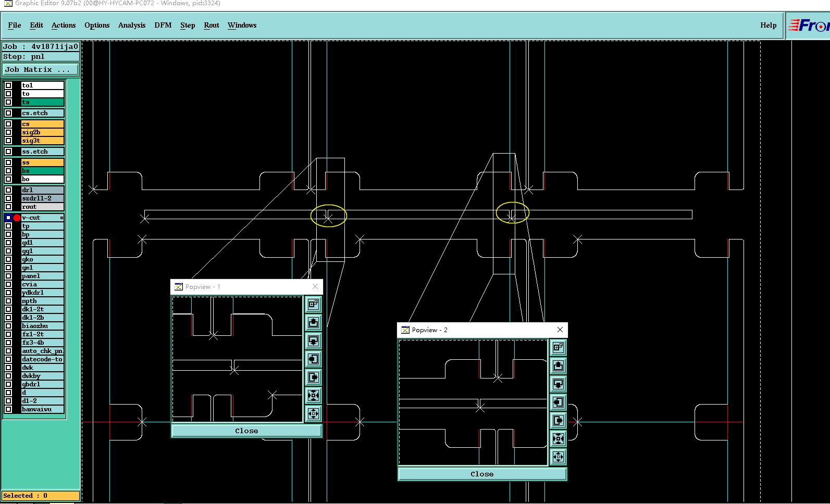Click zoom in (shrink arrows) icon in Popview 1

pyautogui.click(x=313, y=396)
